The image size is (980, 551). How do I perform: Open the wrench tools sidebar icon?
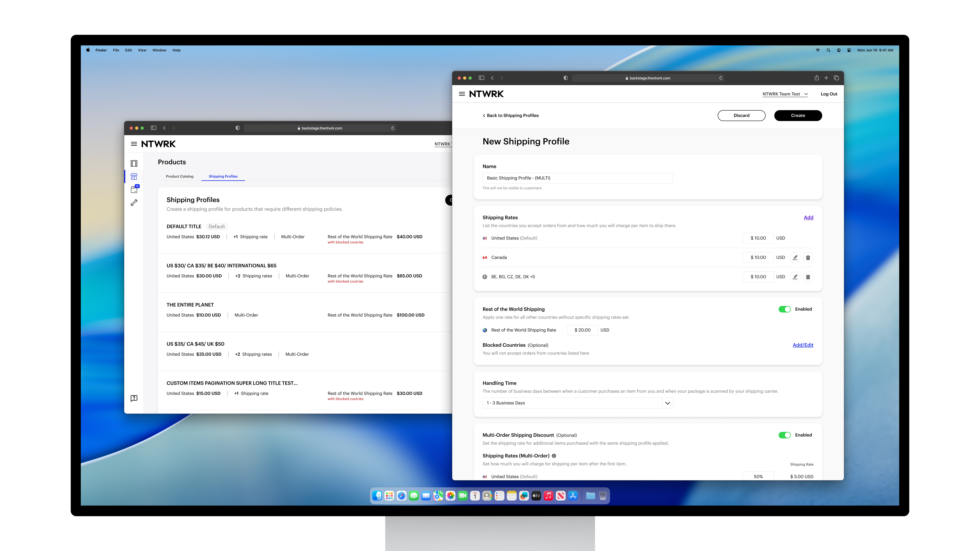pos(134,203)
